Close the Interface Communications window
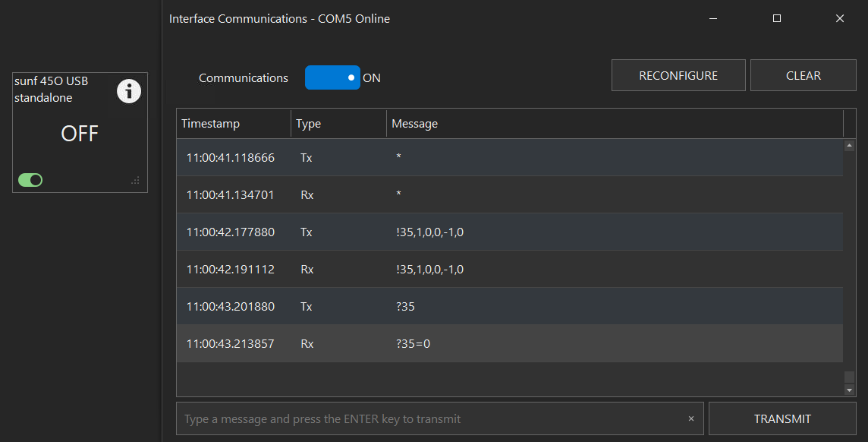The image size is (868, 442). (840, 19)
